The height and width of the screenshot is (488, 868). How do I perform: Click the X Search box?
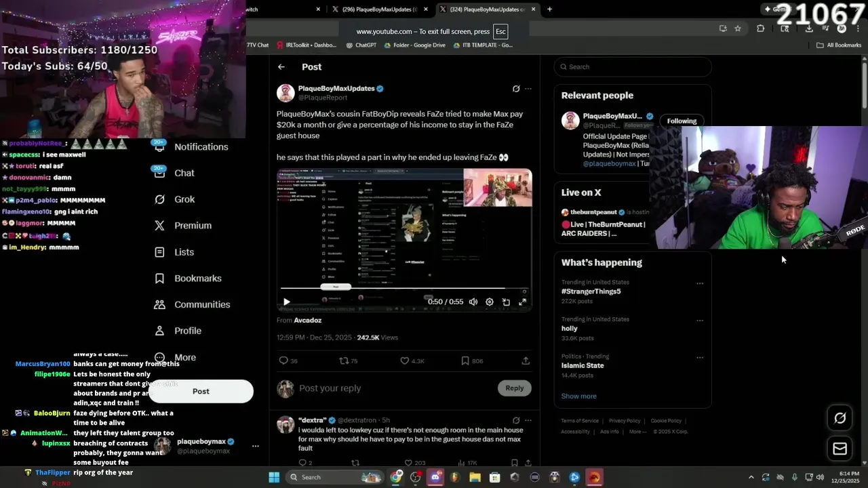(x=633, y=67)
